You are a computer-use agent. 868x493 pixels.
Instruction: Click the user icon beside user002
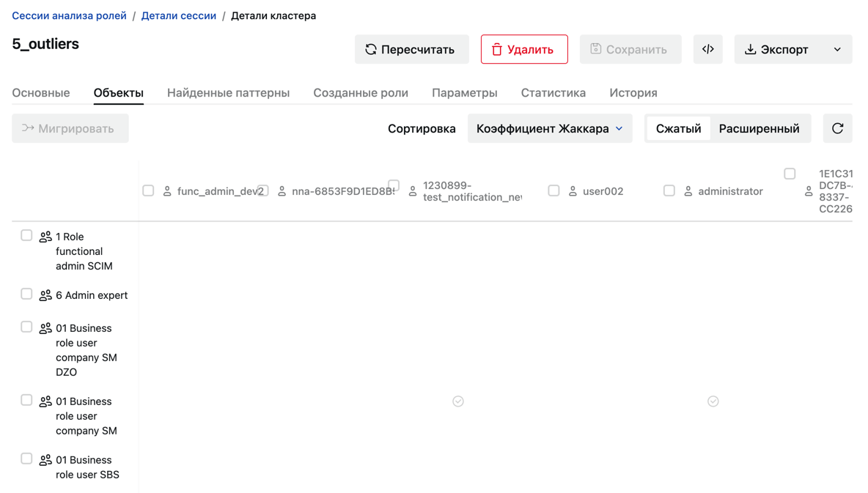[x=573, y=191]
